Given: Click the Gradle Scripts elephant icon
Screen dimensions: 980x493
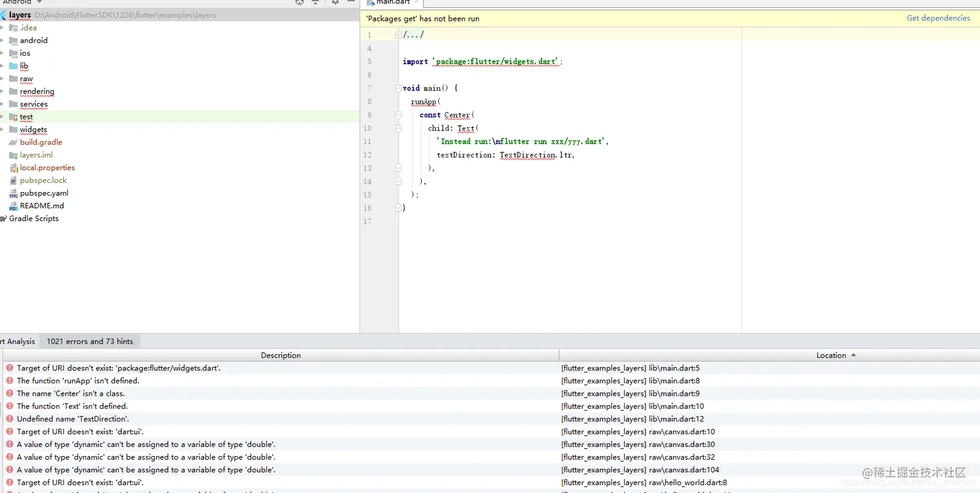Looking at the screenshot, I should [3, 219].
